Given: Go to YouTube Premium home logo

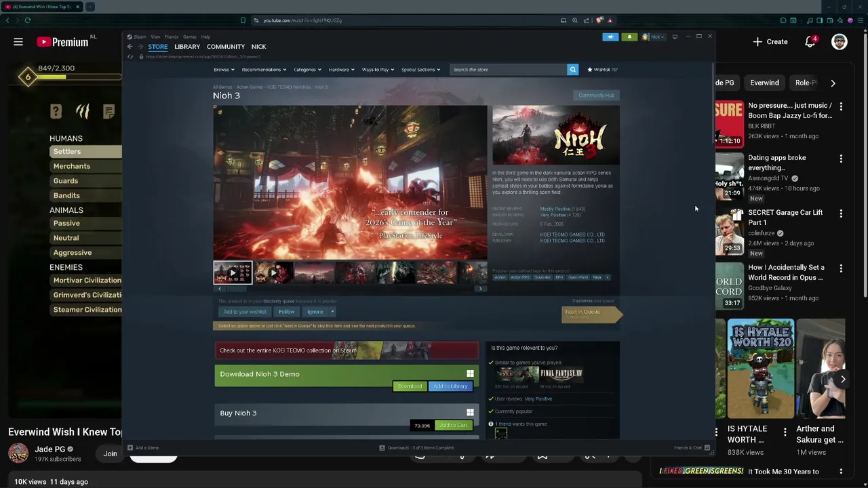Looking at the screenshot, I should (62, 42).
